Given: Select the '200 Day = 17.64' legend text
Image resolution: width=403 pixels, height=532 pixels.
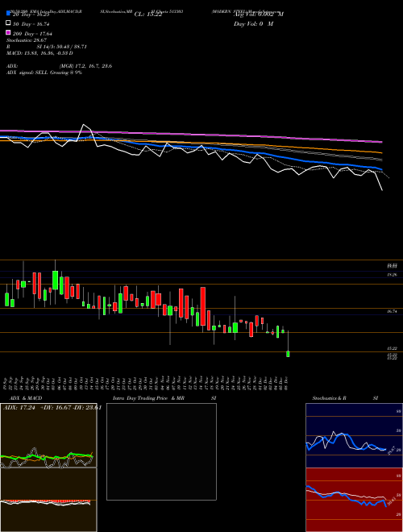Looking at the screenshot, I should 32,34.
